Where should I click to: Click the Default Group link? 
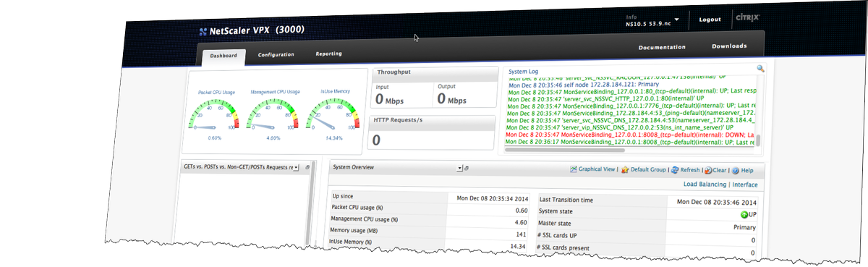tap(648, 170)
